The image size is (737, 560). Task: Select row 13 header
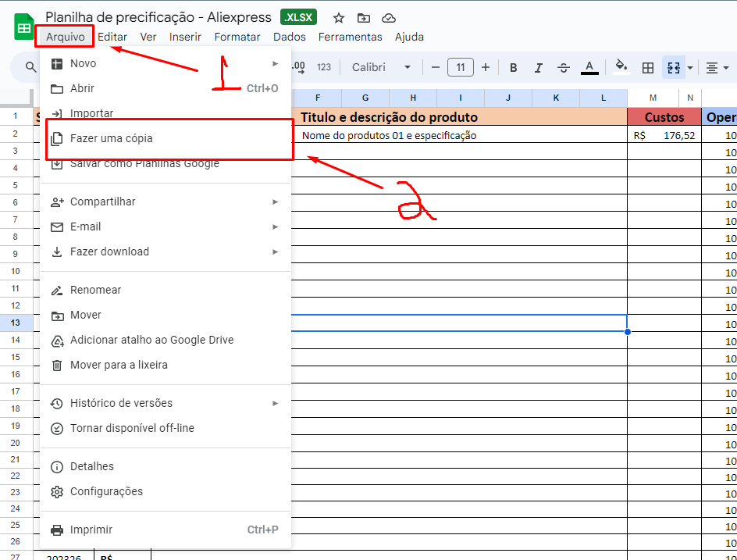click(16, 323)
